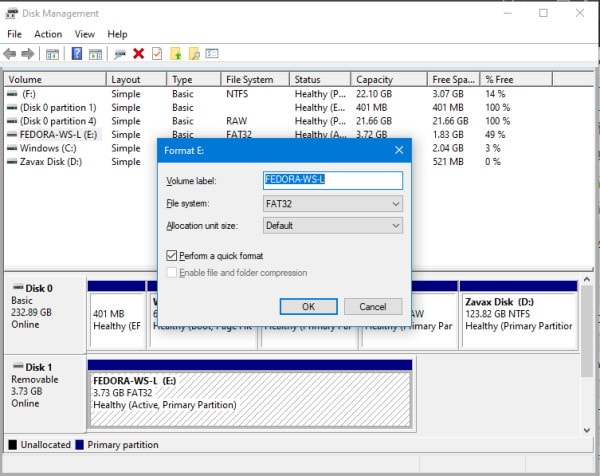This screenshot has height=476, width=600.
Task: Sort by the Free Space column header
Action: [x=454, y=80]
